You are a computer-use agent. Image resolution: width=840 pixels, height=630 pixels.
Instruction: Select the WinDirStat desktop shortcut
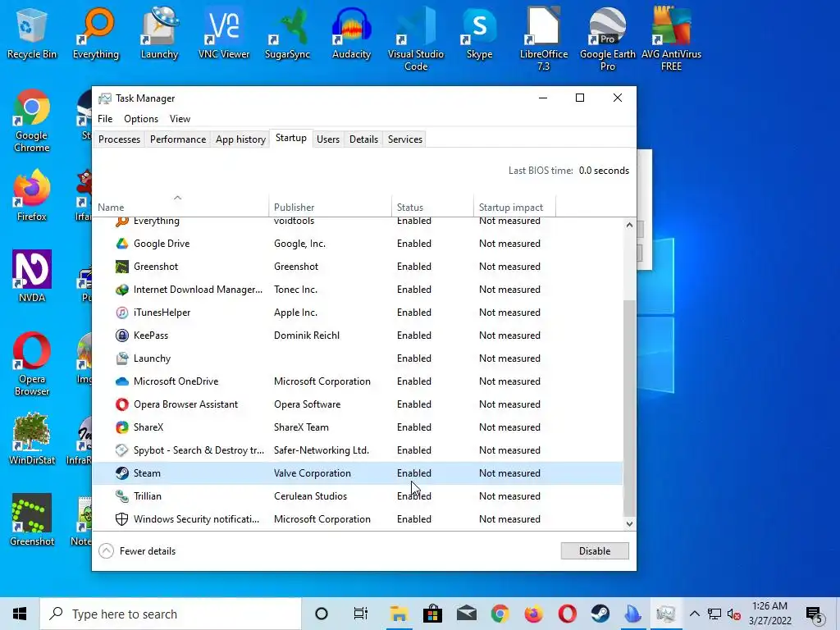[32, 439]
